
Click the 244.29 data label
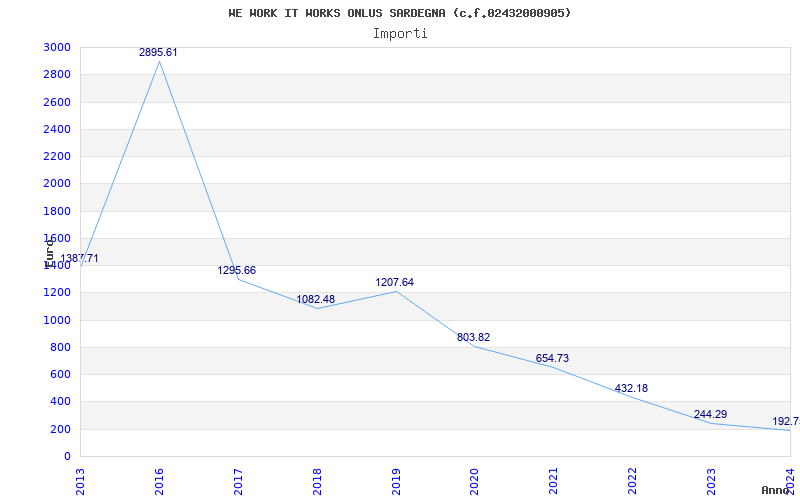tap(710, 414)
